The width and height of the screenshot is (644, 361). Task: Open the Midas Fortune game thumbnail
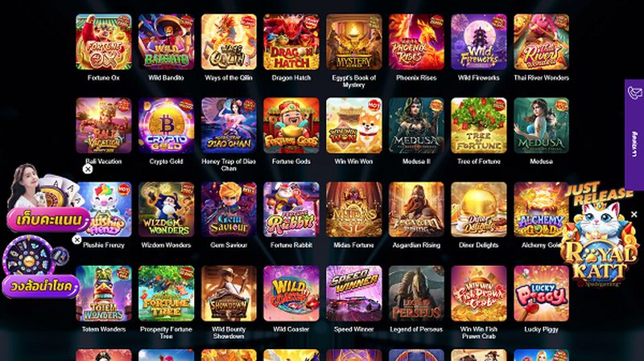click(x=353, y=210)
